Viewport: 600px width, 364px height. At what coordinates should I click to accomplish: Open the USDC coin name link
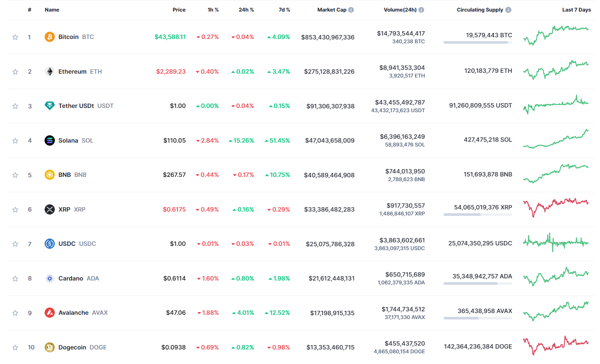point(67,244)
